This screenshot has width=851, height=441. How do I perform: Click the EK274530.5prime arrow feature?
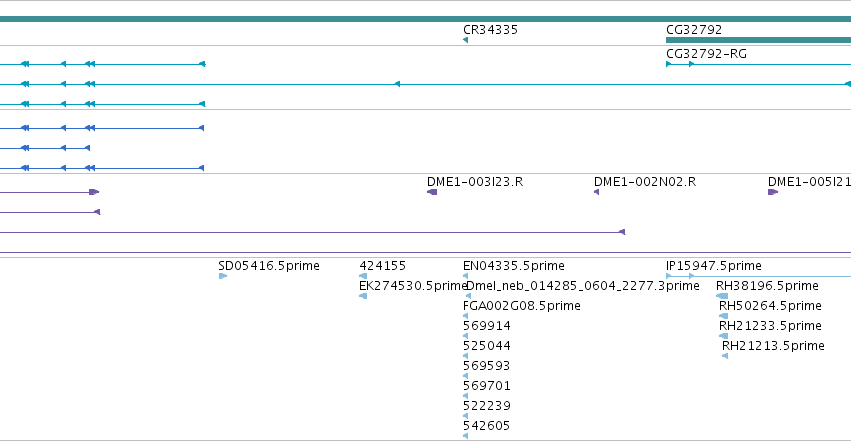363,296
